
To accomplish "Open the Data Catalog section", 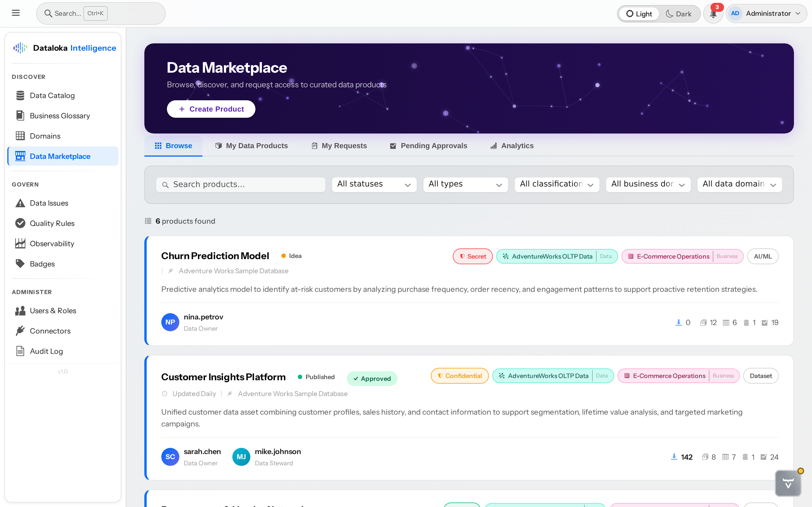I will 52,95.
